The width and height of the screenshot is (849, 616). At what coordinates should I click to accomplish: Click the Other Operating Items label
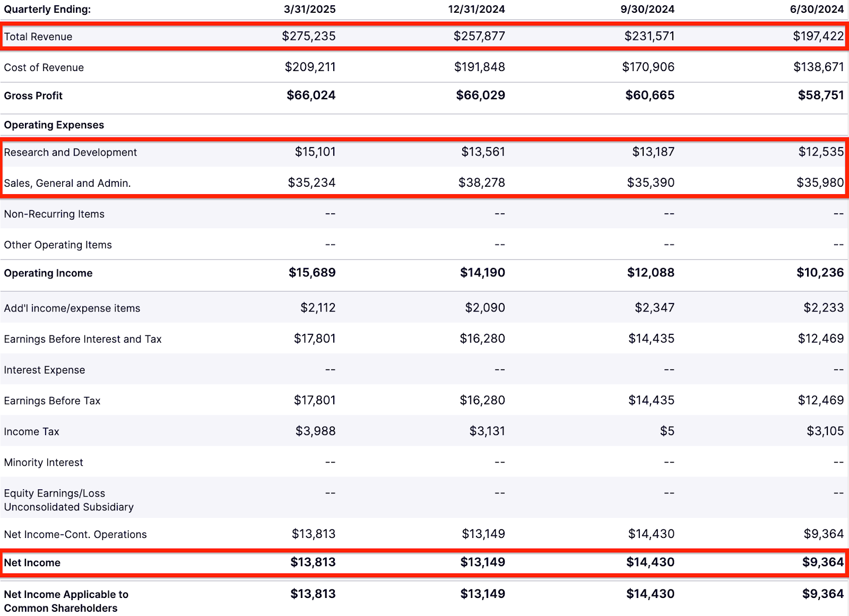coord(58,245)
